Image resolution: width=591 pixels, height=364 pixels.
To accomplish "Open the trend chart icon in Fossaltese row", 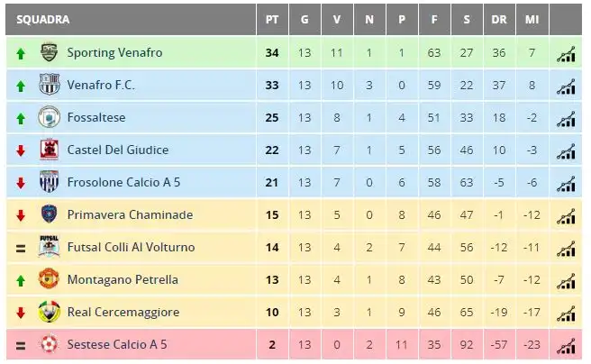I will pos(566,119).
